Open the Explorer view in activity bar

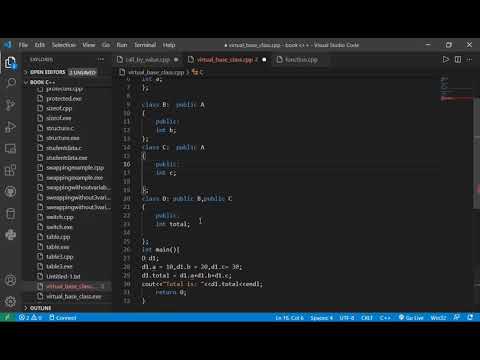(10, 62)
